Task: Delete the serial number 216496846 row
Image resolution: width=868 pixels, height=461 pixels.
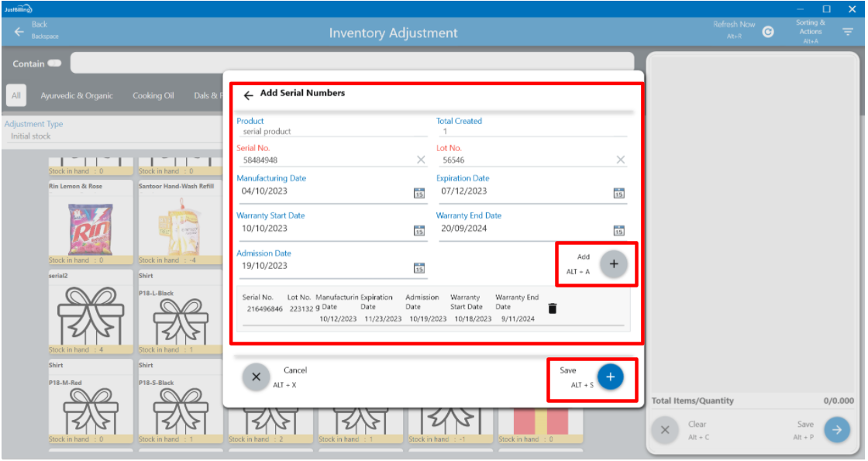Action: click(553, 308)
